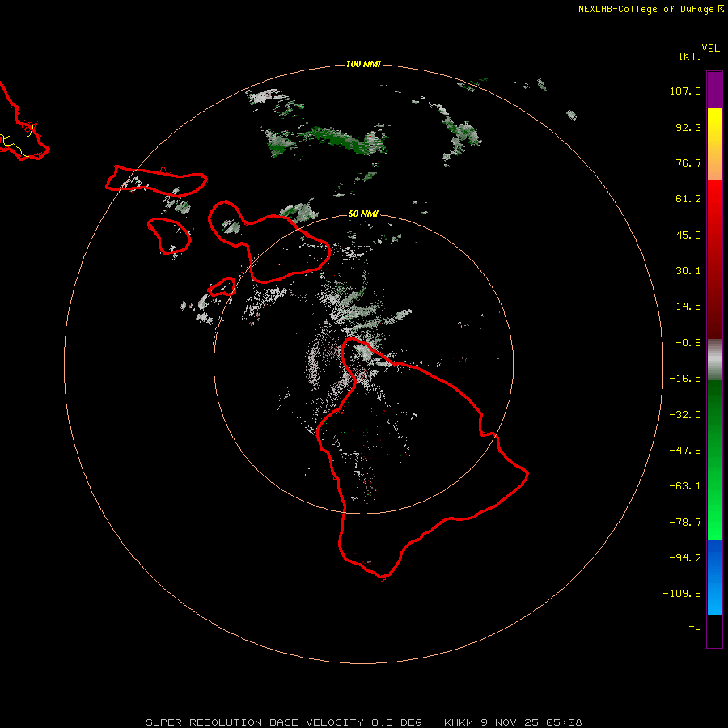
Task: Click the 14.5 velocity scale value
Action: (x=688, y=307)
